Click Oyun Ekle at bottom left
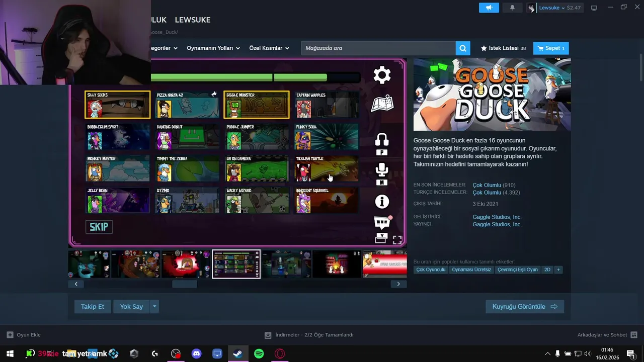Image resolution: width=644 pixels, height=362 pixels. 24,335
